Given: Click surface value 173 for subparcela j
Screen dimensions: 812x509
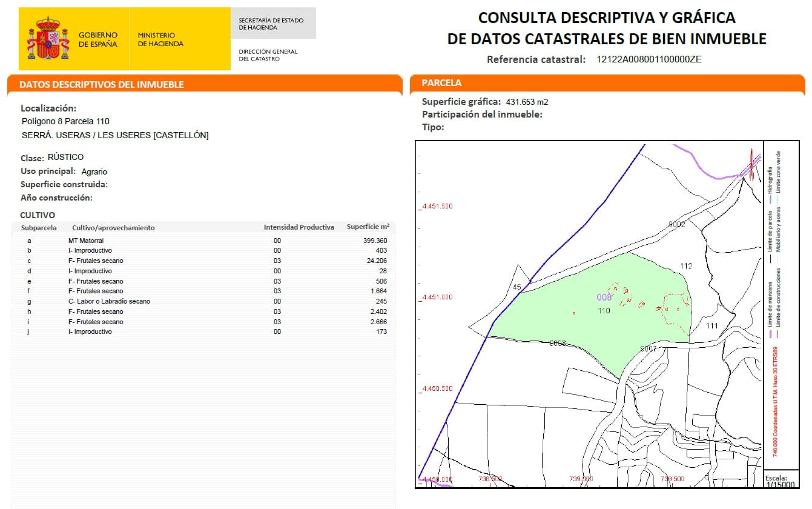Looking at the screenshot, I should click(x=381, y=332).
